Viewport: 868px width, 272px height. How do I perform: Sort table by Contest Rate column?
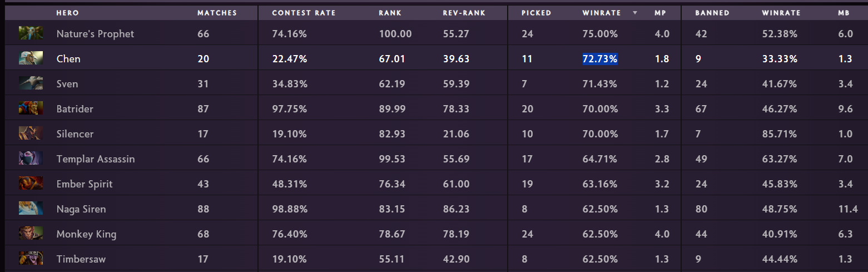304,13
